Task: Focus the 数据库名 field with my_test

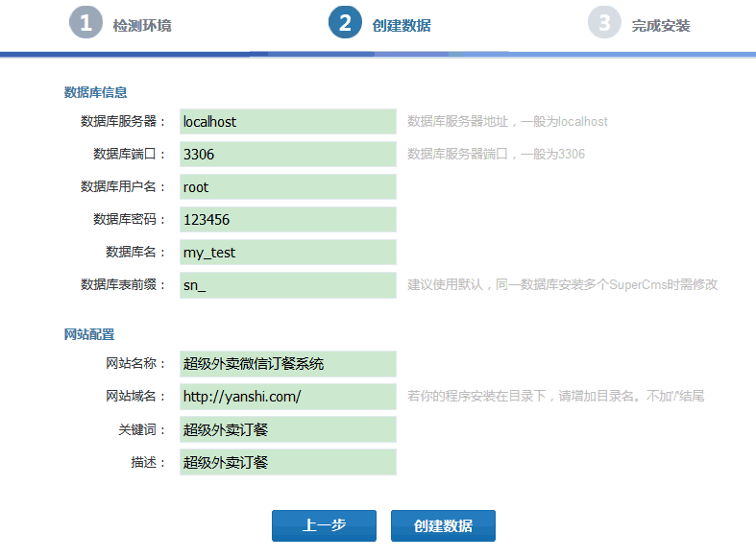Action: tap(287, 253)
